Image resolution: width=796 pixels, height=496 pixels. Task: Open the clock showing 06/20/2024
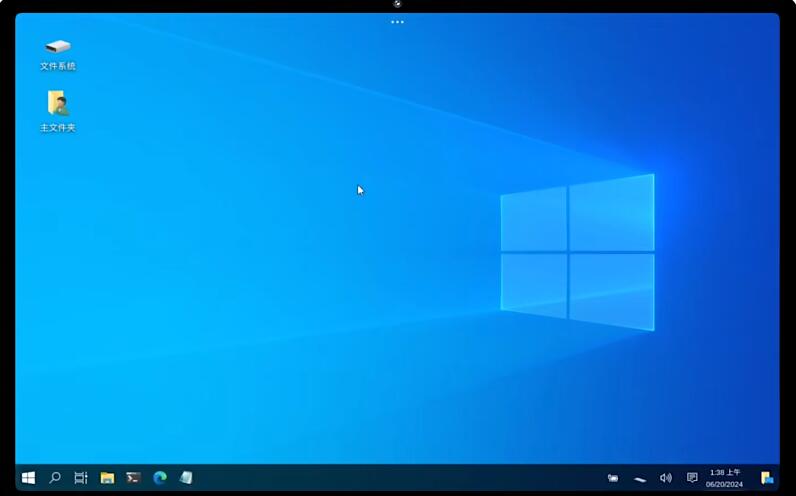[724, 478]
